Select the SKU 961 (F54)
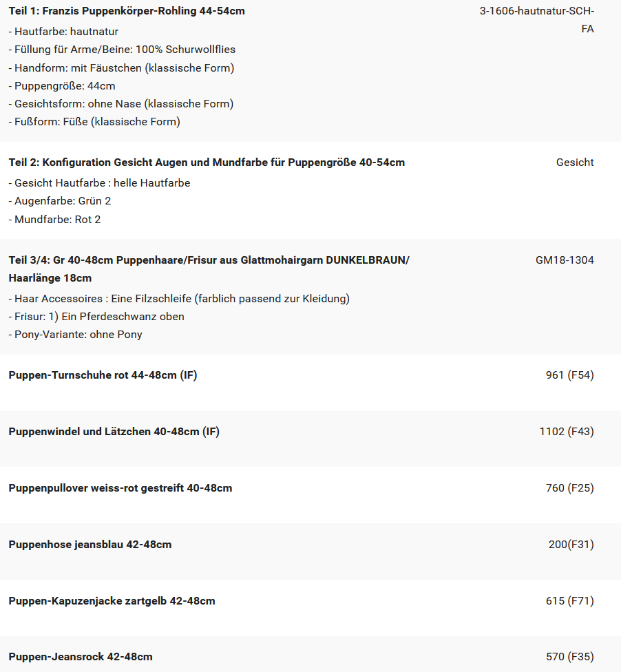Image resolution: width=621 pixels, height=672 pixels. pos(569,375)
